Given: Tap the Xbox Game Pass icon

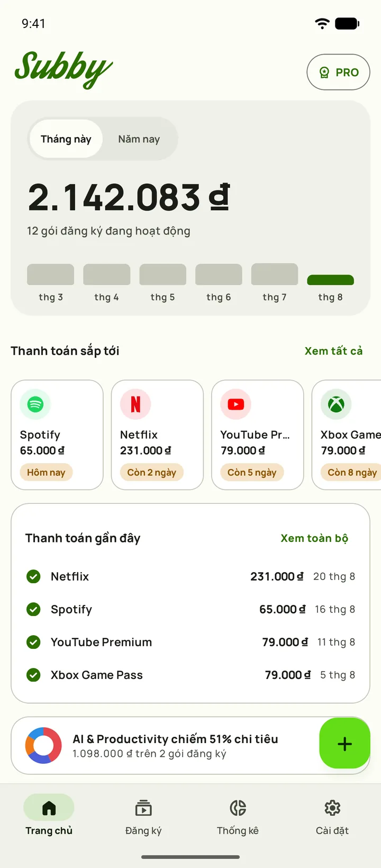Looking at the screenshot, I should click(x=336, y=404).
